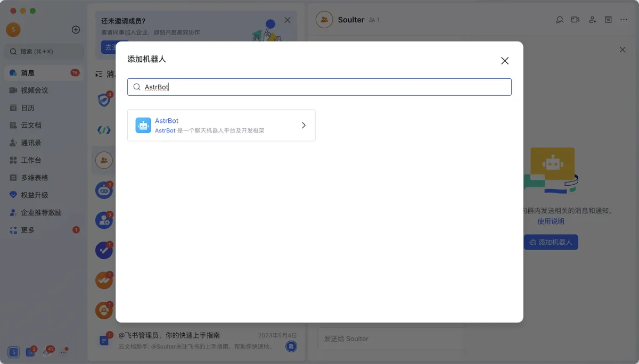Click the message input 发送给 Soulter
Image resolution: width=639 pixels, height=364 pixels.
coord(391,338)
